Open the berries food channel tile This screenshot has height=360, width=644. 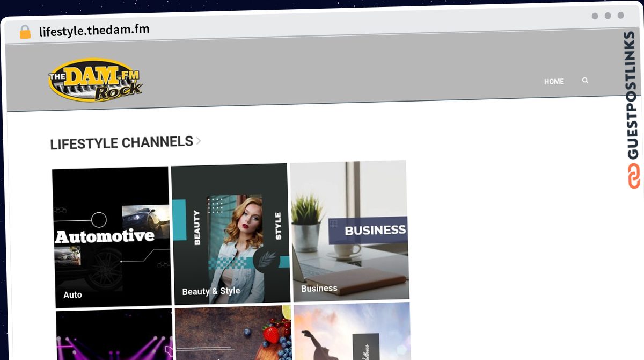point(233,333)
